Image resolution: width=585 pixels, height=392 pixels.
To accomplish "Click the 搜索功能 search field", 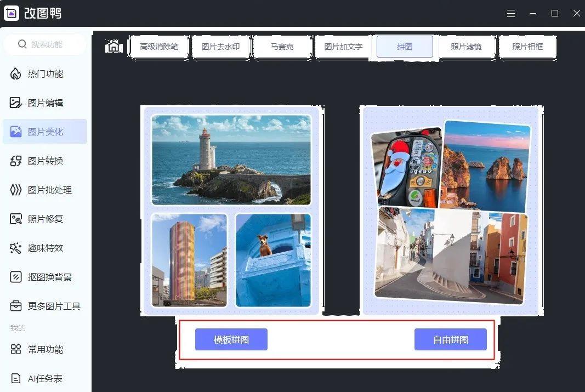I will tap(47, 44).
